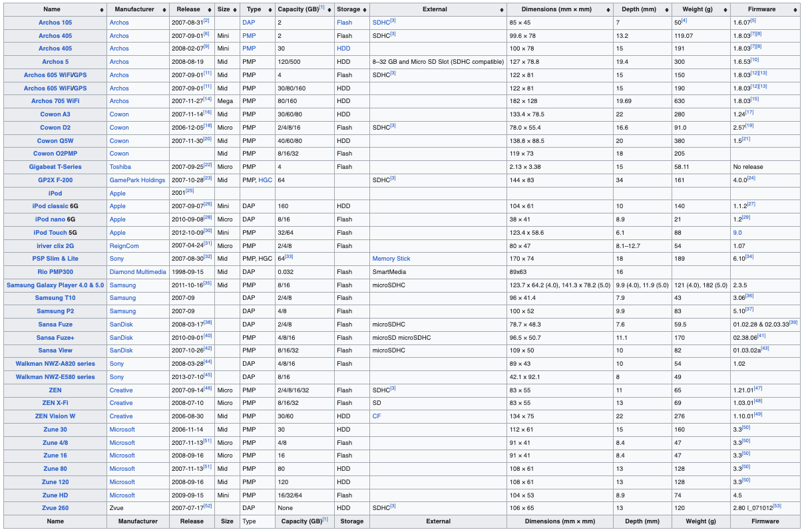Open the iPod Touch firmware 9.0 link

737,233
